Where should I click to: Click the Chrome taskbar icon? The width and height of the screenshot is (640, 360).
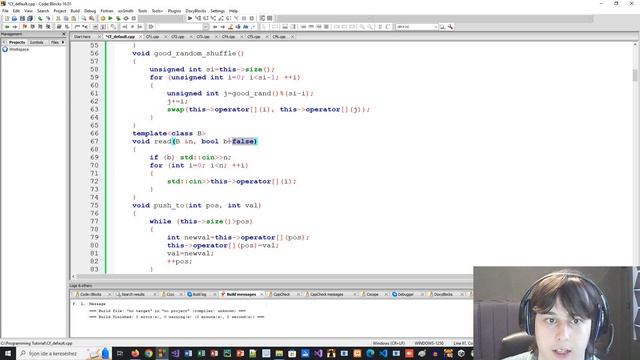click(148, 353)
